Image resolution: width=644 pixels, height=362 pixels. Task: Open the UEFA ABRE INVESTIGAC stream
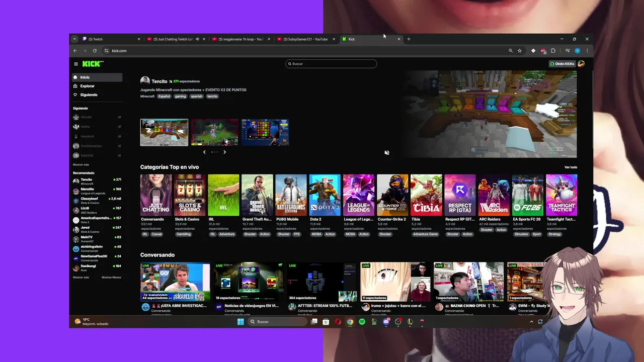click(x=175, y=282)
